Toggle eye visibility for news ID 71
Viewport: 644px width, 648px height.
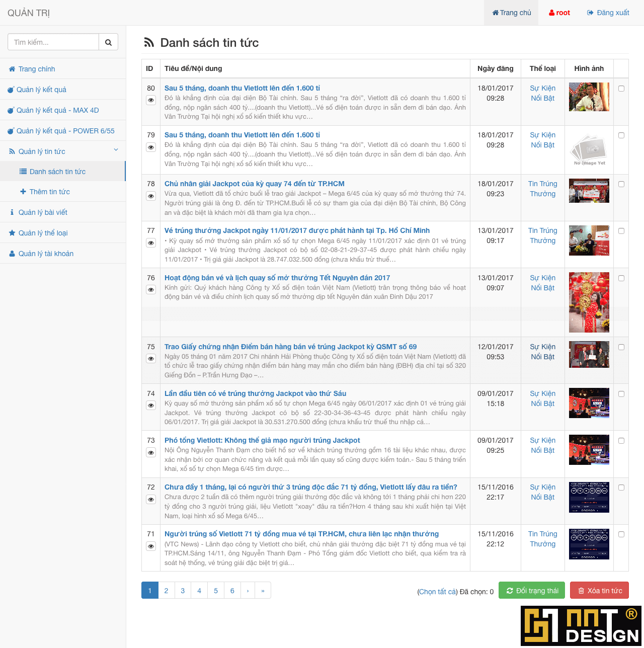pyautogui.click(x=151, y=546)
